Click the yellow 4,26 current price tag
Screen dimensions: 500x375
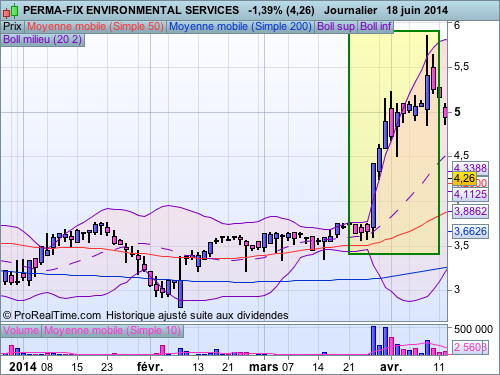coord(464,179)
